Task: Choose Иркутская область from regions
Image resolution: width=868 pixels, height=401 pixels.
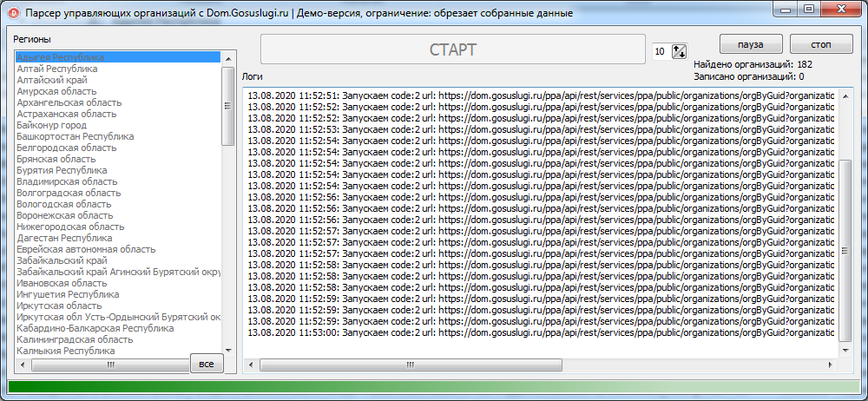Action: pyautogui.click(x=58, y=306)
